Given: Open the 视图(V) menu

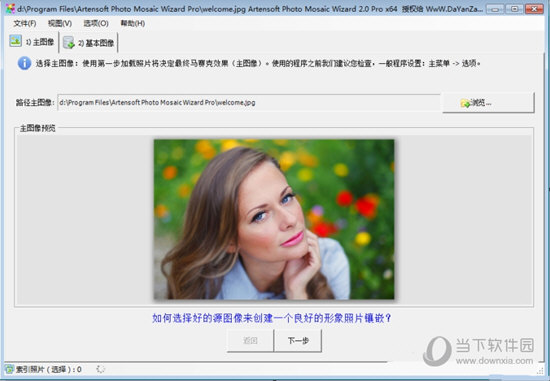Looking at the screenshot, I should 60,24.
